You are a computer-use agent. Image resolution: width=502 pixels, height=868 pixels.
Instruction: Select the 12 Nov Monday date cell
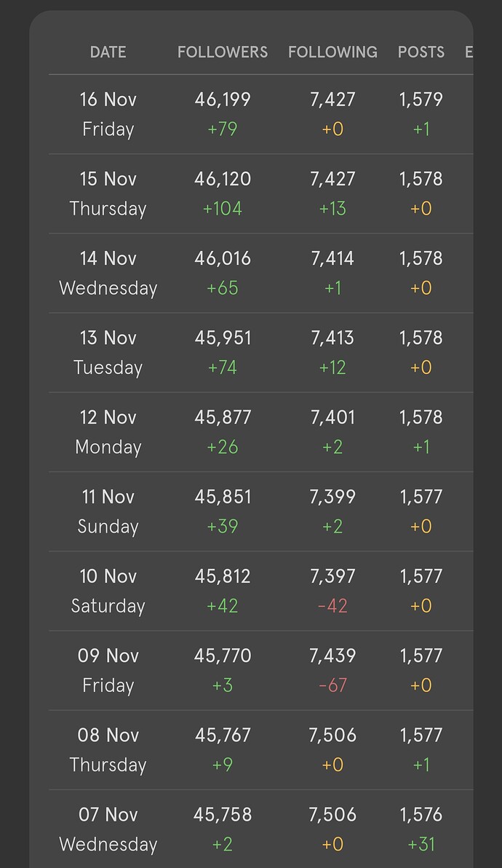click(x=108, y=431)
